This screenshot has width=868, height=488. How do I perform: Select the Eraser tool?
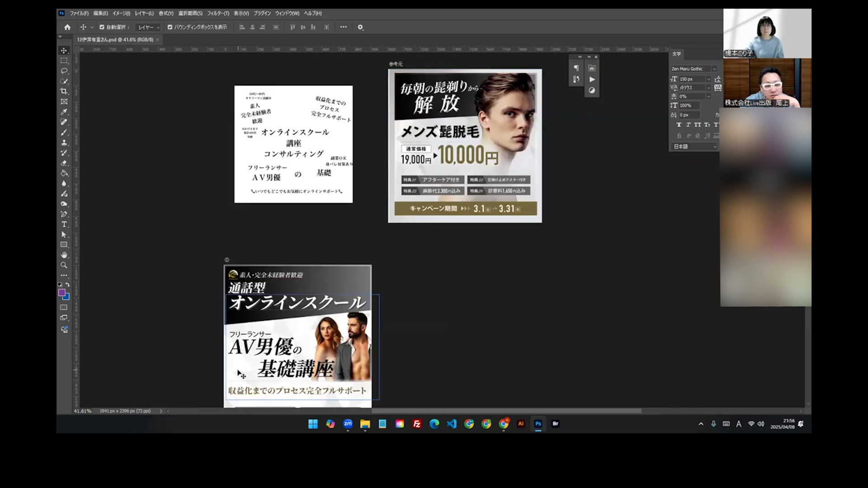[64, 163]
